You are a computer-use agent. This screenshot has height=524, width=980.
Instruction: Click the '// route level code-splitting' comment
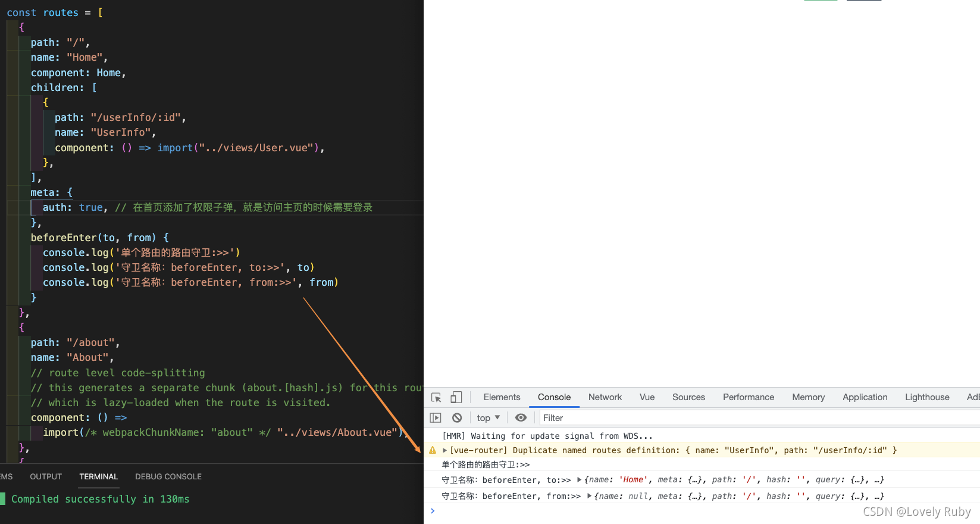pyautogui.click(x=118, y=373)
